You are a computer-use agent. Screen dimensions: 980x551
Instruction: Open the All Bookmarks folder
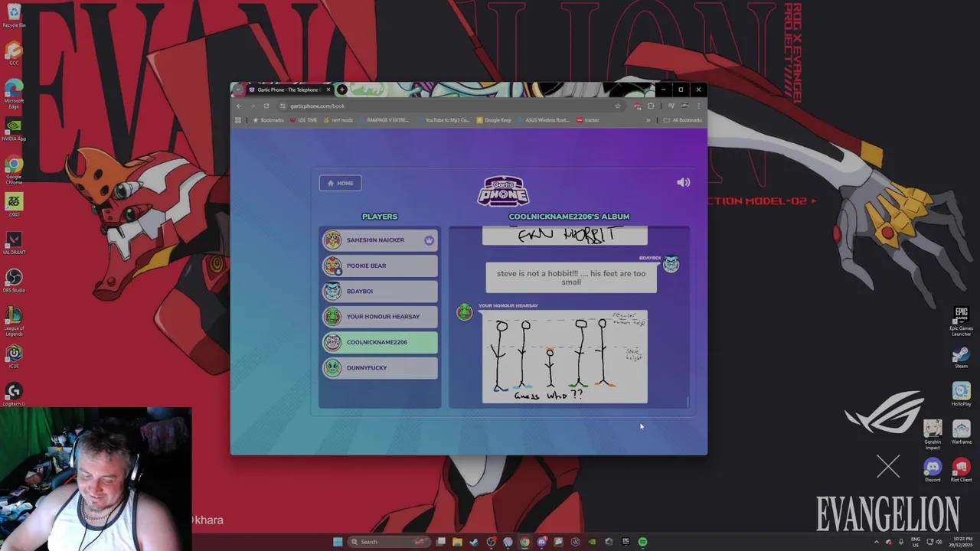click(x=682, y=120)
